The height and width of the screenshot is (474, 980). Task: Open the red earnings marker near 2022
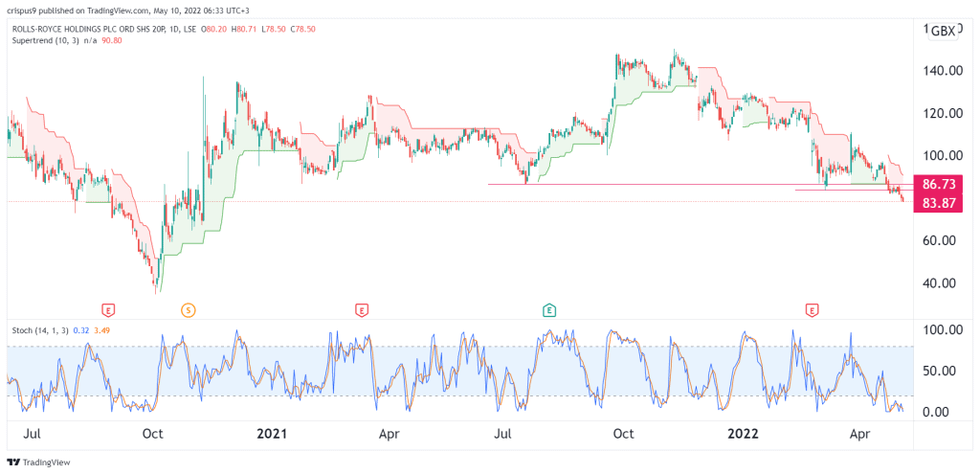pos(812,309)
